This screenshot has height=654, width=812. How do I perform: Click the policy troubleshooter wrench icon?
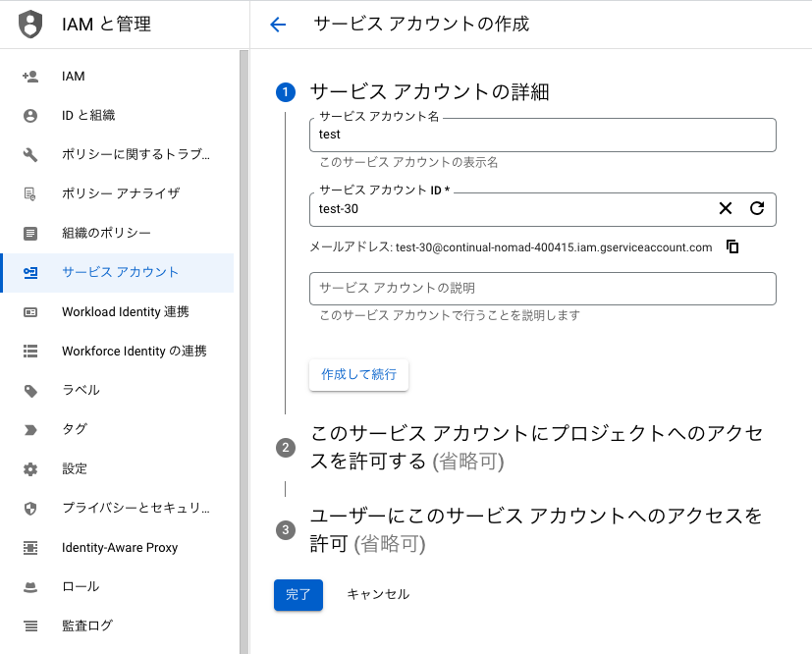click(x=30, y=154)
